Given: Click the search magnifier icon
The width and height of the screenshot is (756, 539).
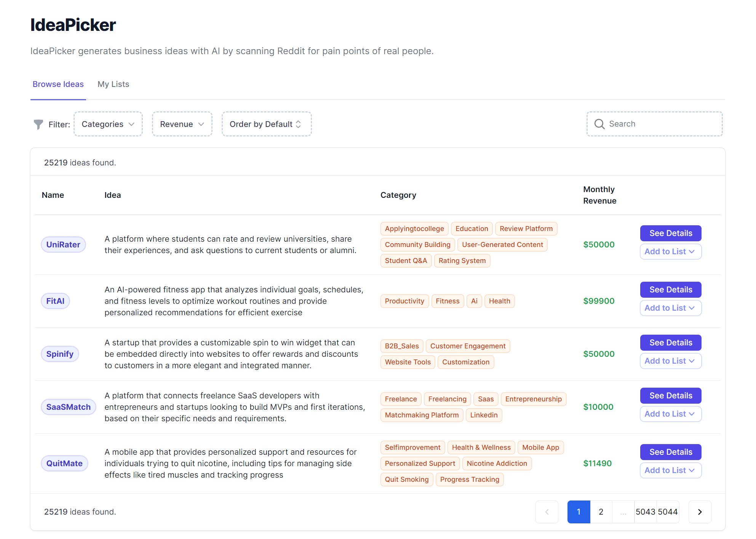Looking at the screenshot, I should (x=599, y=124).
